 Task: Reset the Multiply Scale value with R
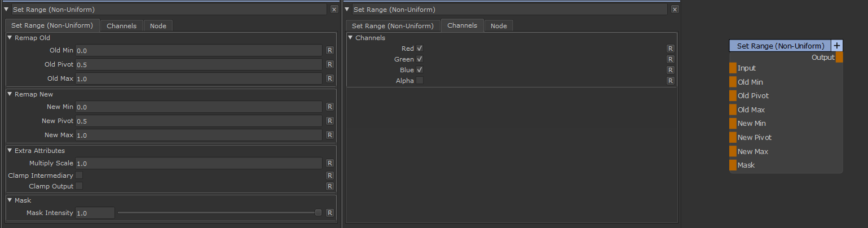click(330, 163)
